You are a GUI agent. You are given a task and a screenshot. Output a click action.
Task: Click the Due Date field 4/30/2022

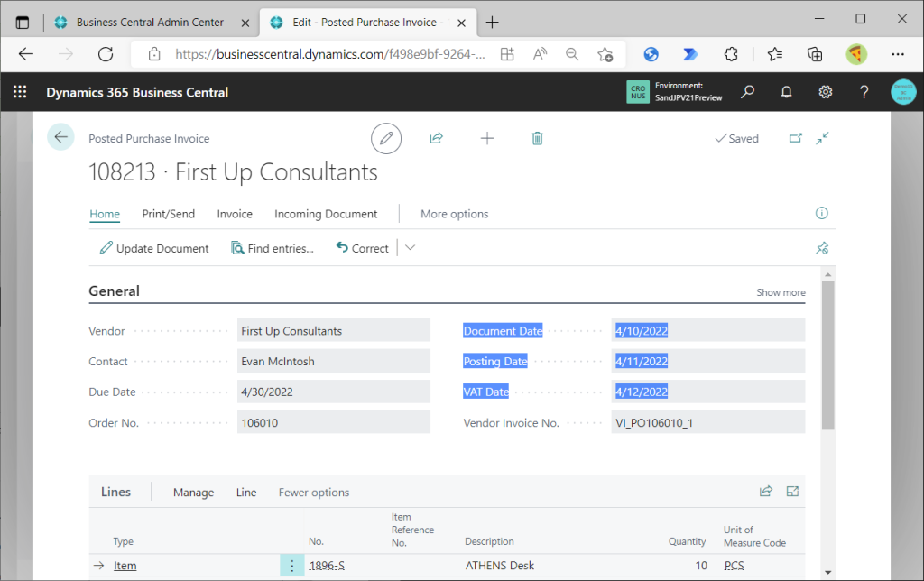click(334, 392)
